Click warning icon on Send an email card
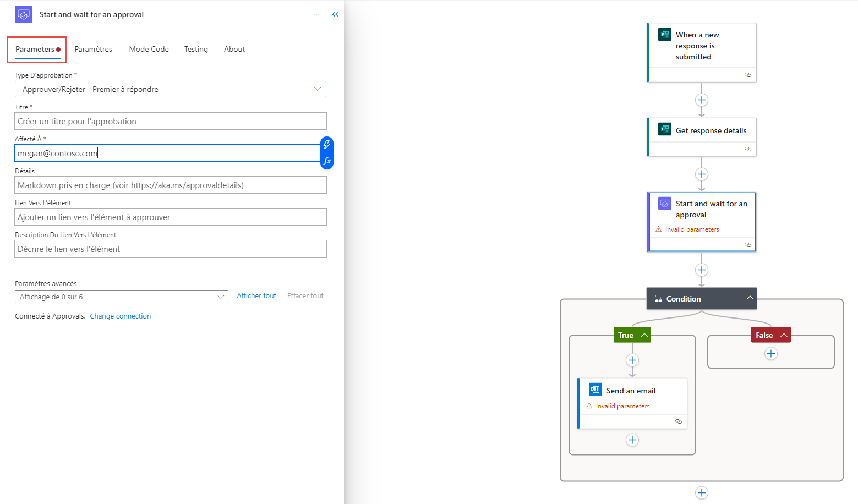The height and width of the screenshot is (504, 858). 589,406
